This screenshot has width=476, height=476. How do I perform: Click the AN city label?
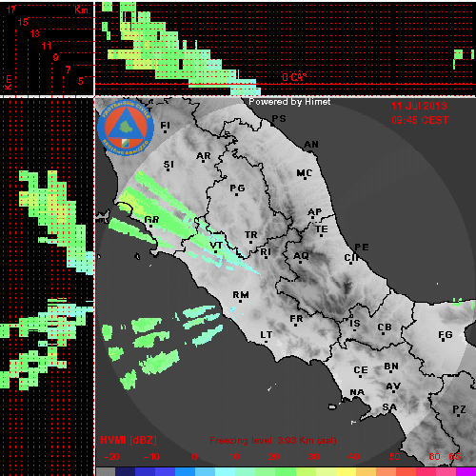pyautogui.click(x=311, y=145)
